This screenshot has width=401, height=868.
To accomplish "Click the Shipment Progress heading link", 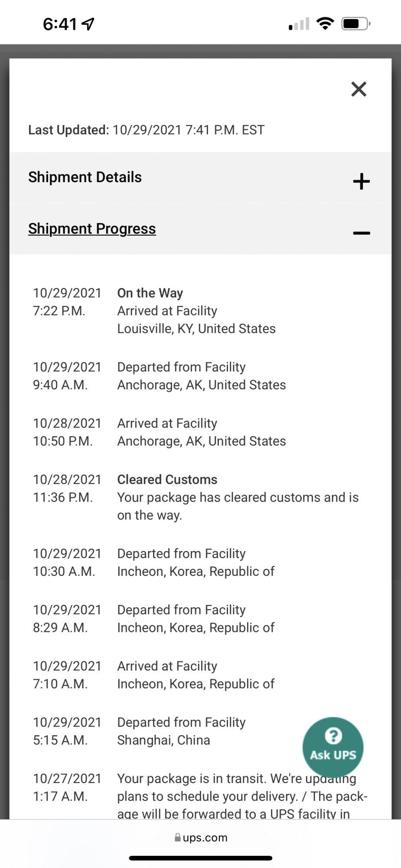I will tap(92, 229).
